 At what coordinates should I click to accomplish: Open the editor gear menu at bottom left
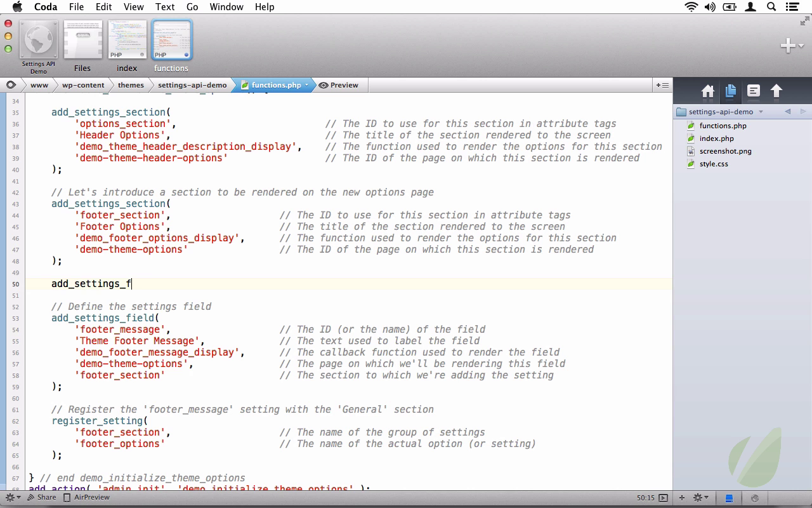(x=13, y=497)
